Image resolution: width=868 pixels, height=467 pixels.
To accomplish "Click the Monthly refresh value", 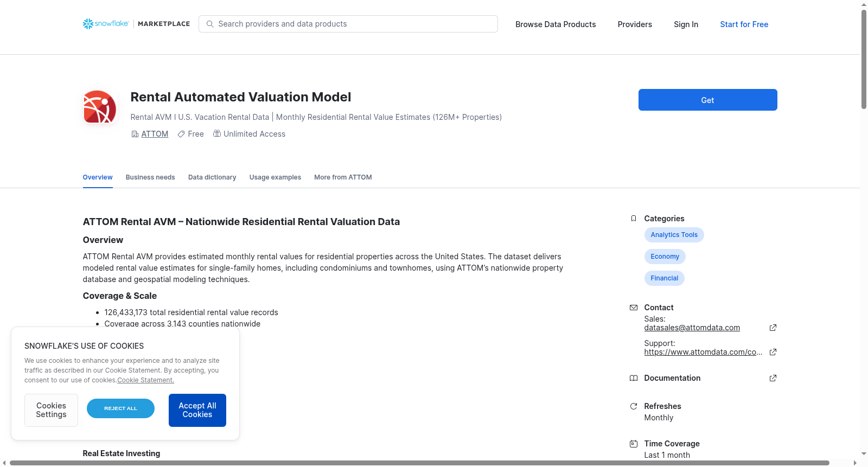I will [659, 418].
